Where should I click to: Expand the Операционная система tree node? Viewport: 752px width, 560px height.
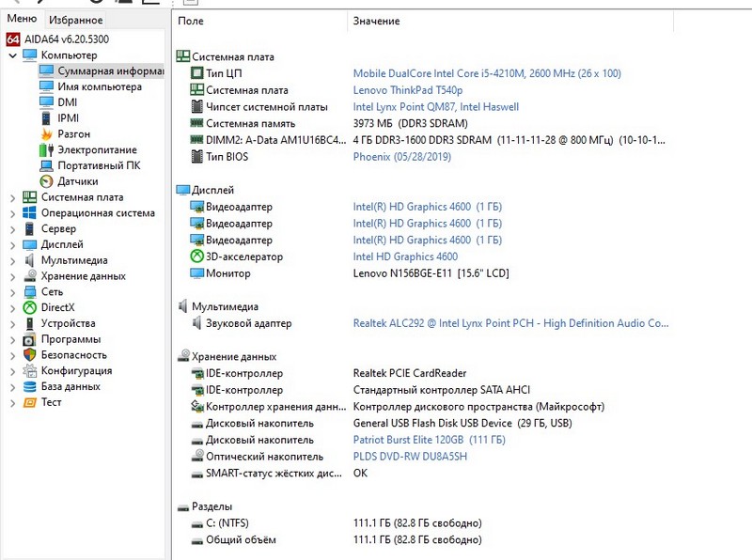(12, 213)
